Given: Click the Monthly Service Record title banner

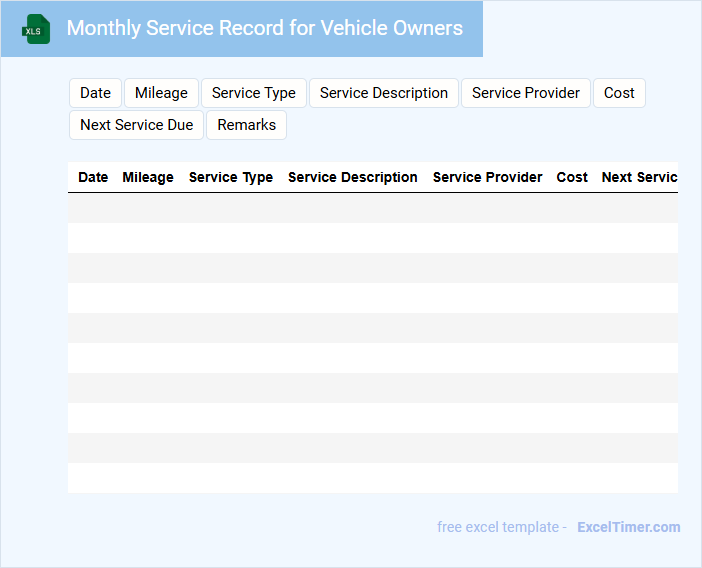Looking at the screenshot, I should click(x=264, y=28).
